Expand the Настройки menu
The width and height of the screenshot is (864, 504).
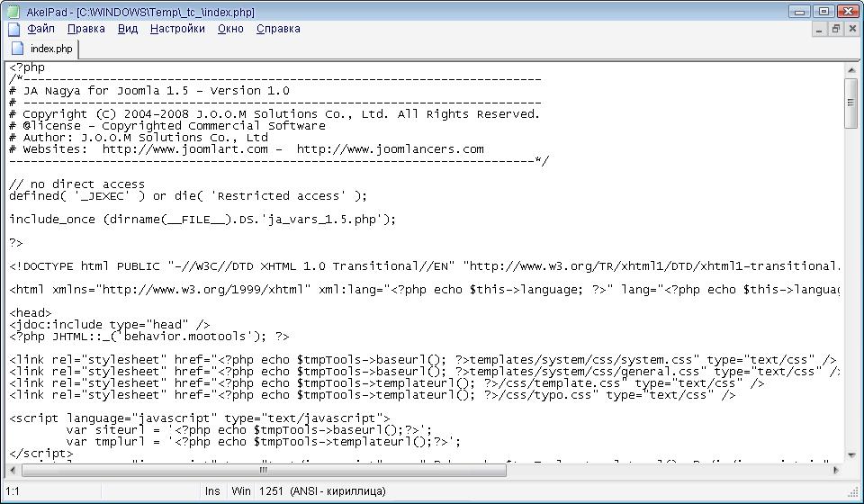[177, 29]
